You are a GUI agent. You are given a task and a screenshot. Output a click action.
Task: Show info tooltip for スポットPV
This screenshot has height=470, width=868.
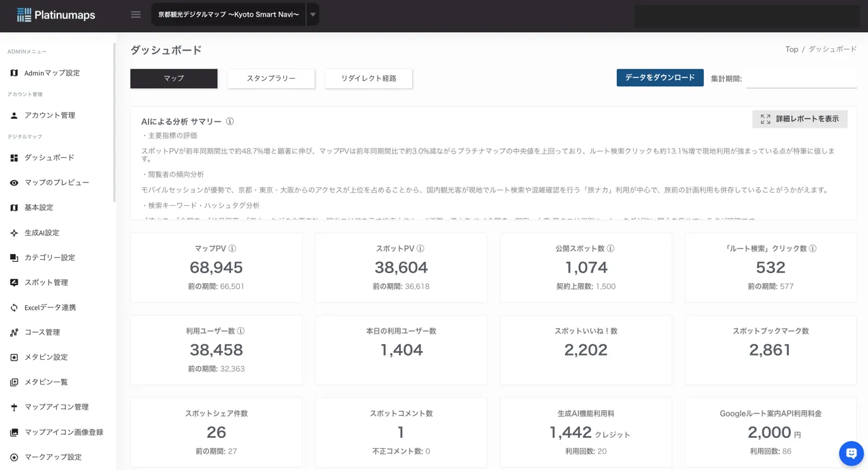[420, 249]
